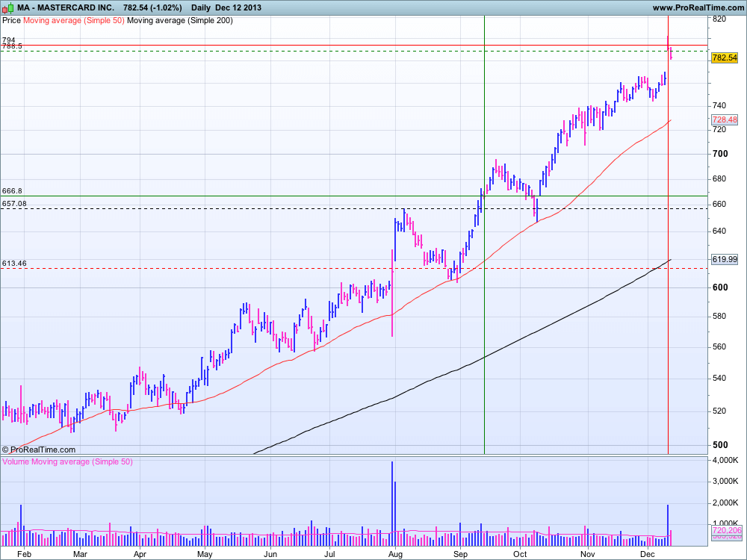Click the tallest August volume spike bar
Viewport: 747px width, 560px height.
(392, 503)
